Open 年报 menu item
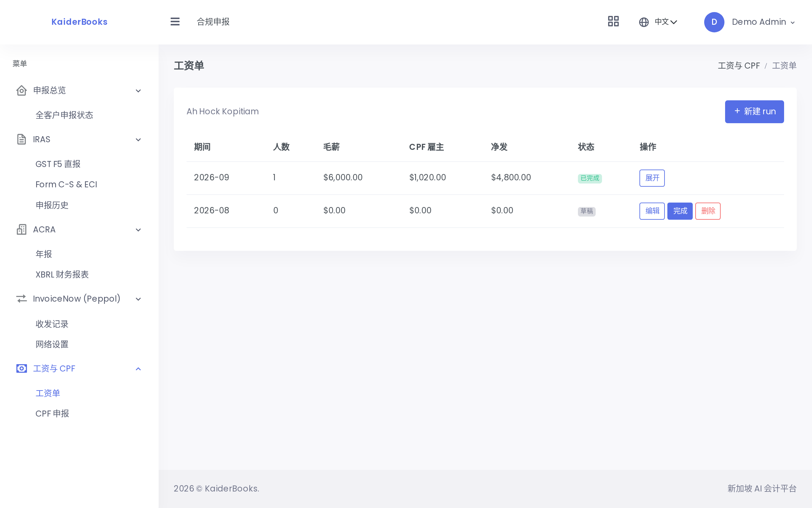Viewport: 812px width, 508px height. tap(44, 254)
